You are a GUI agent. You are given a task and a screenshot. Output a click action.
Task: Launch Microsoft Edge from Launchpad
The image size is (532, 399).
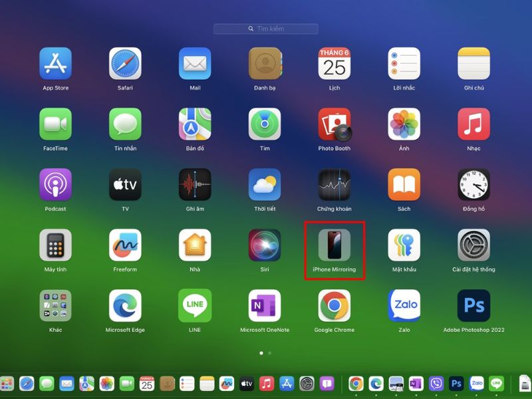tap(125, 305)
